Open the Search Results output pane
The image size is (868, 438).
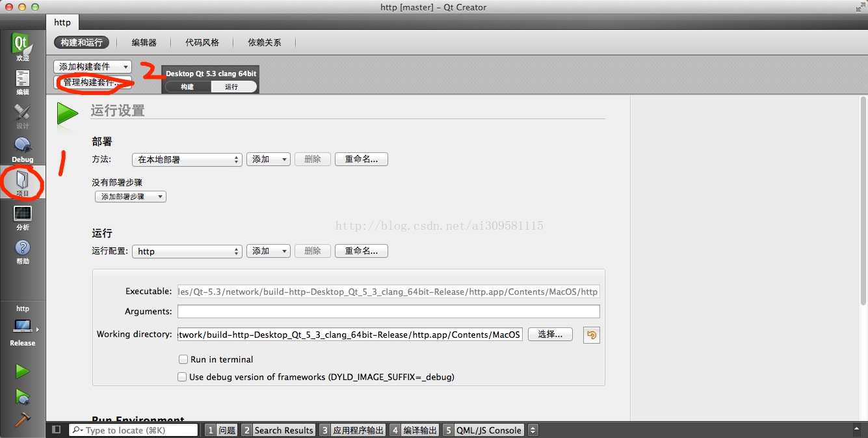pos(278,430)
